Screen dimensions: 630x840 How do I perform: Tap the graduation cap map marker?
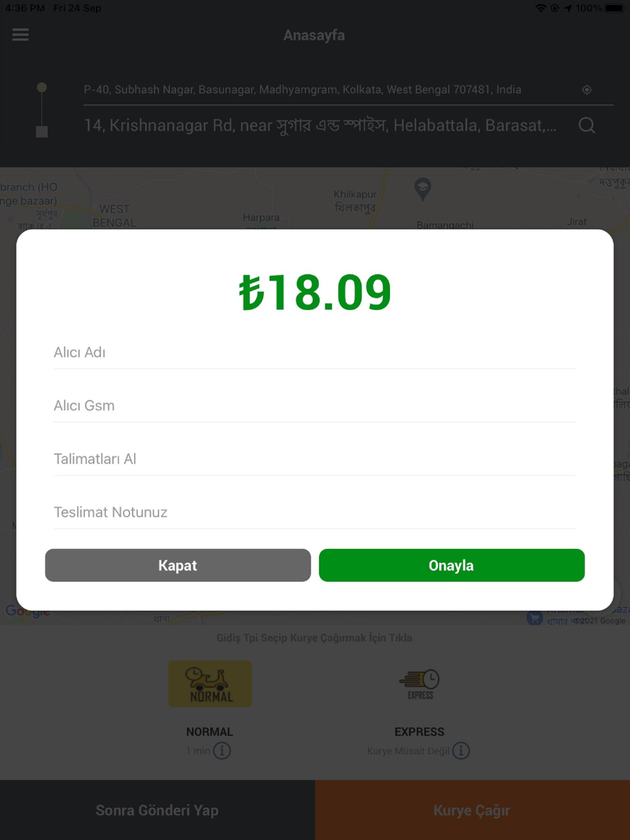tap(423, 188)
